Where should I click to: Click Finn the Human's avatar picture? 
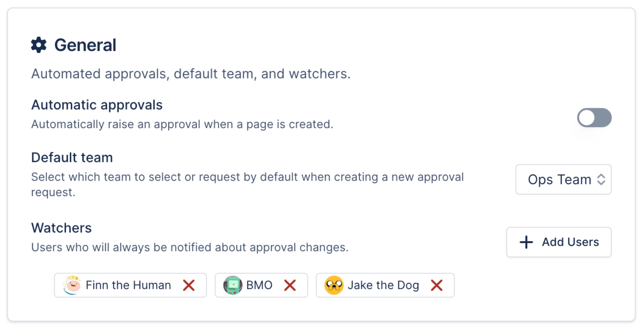pos(72,285)
